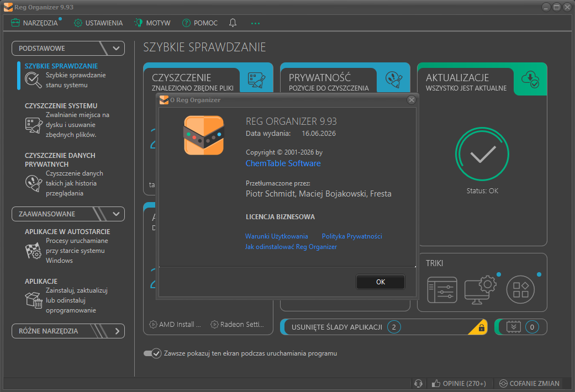Click the Radeon Setti... autostart entry
The height and width of the screenshot is (392, 575).
pos(237,325)
